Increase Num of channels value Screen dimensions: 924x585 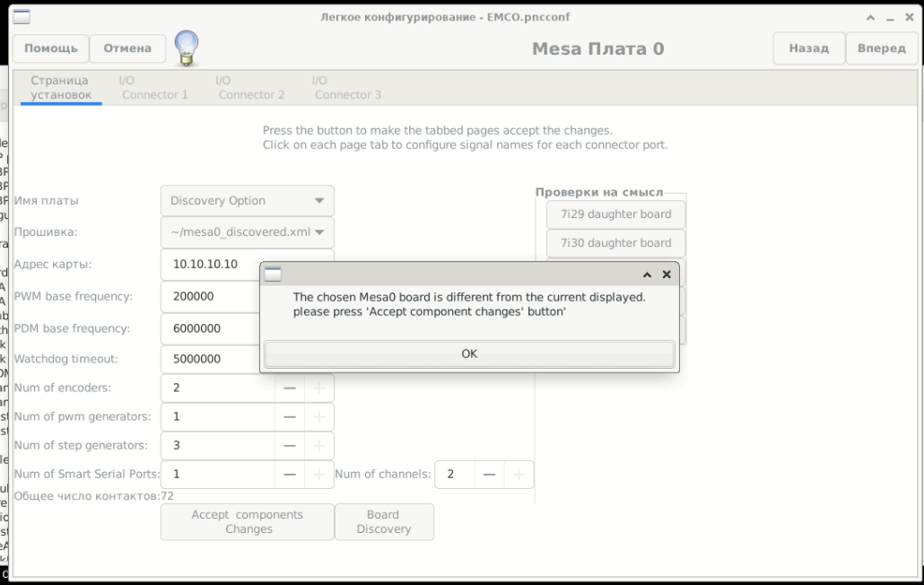coord(519,475)
